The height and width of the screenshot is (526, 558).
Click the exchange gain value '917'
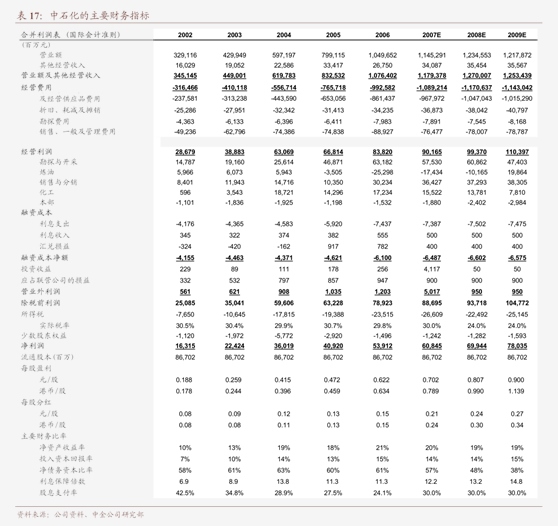[333, 246]
